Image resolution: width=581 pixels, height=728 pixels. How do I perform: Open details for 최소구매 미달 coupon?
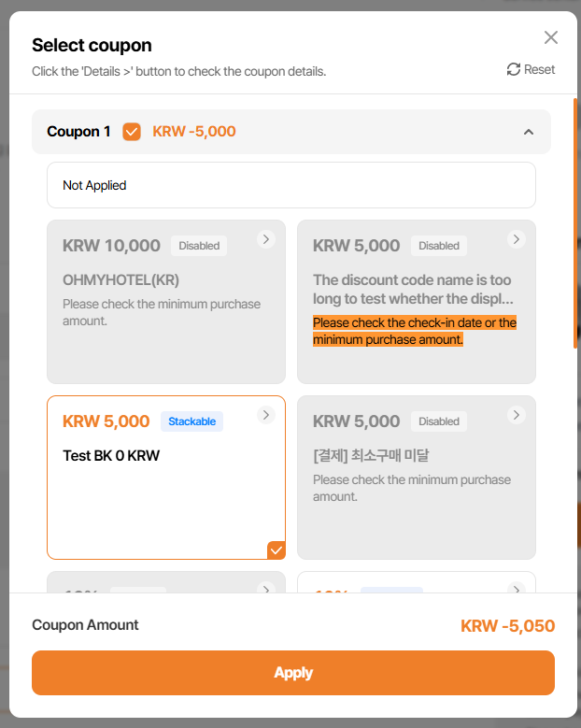(517, 415)
